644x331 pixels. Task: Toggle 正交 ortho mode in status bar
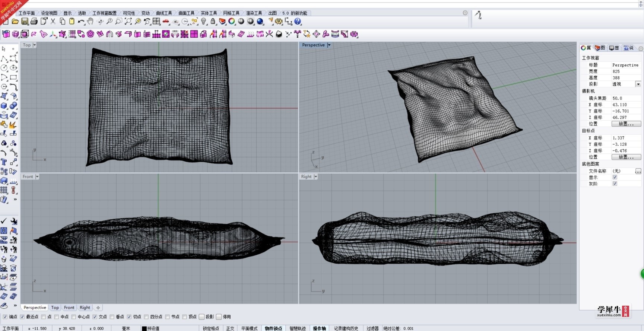[230, 328]
